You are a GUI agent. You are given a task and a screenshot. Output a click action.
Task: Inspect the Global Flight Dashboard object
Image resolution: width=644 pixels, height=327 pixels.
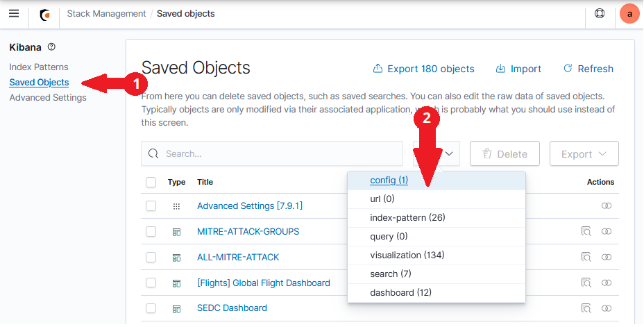click(586, 283)
